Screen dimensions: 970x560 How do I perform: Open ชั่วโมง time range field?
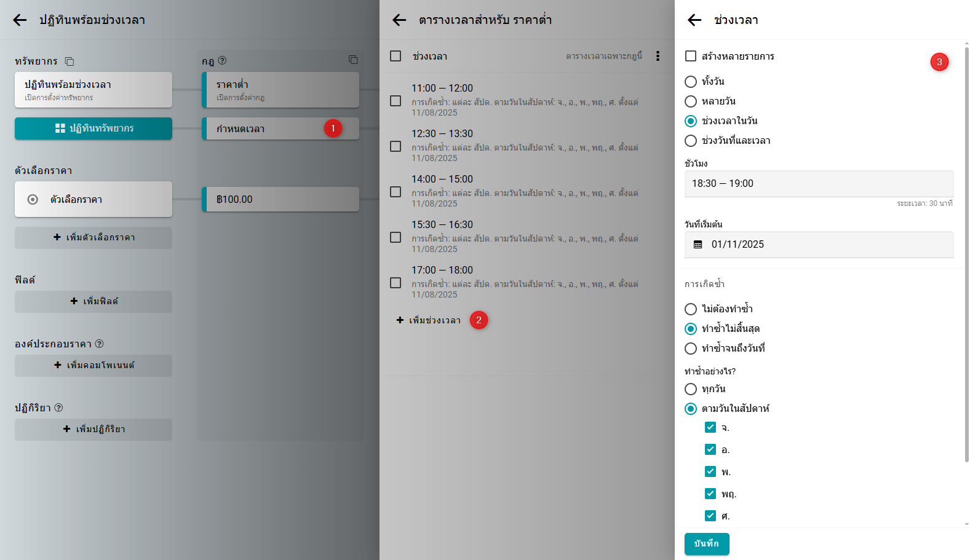click(x=818, y=184)
